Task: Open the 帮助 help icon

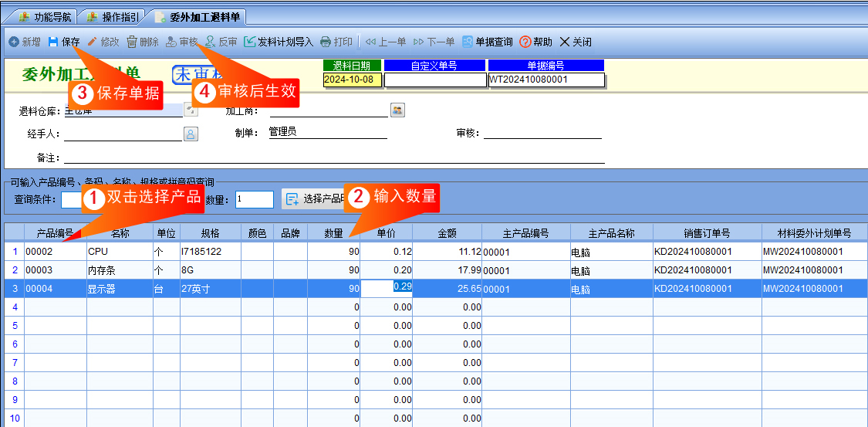Action: (x=525, y=42)
